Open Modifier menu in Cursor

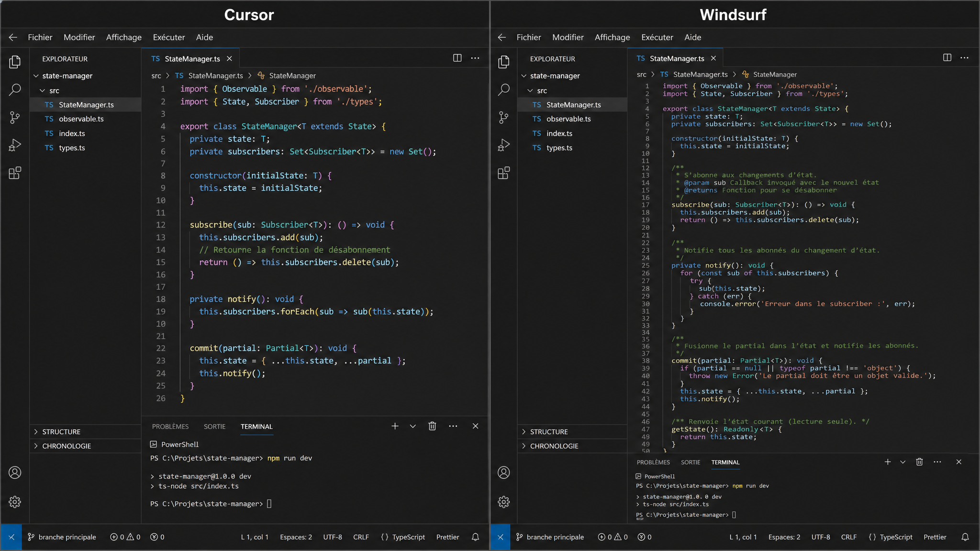79,37
